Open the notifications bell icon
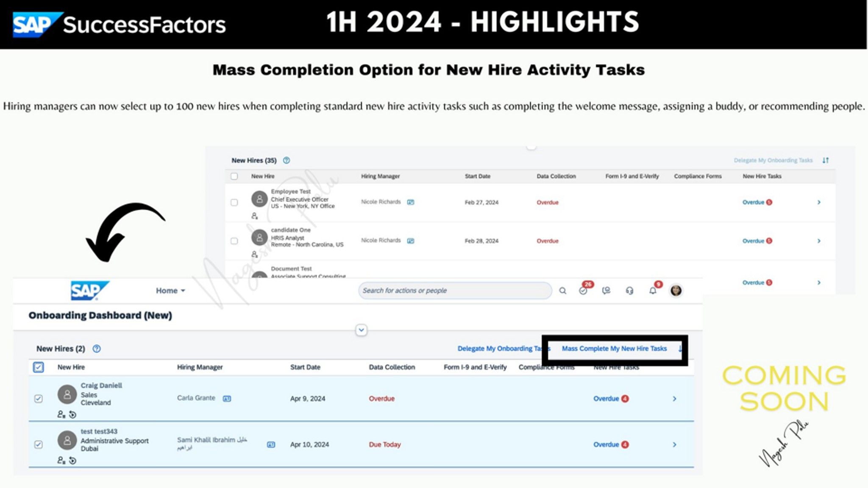The height and width of the screenshot is (488, 868). (x=653, y=290)
